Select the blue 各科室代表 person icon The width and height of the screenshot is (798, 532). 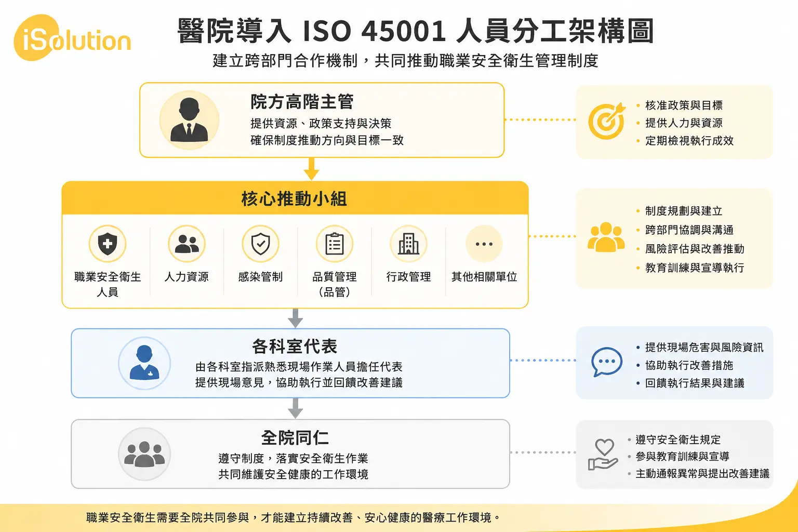tap(144, 363)
